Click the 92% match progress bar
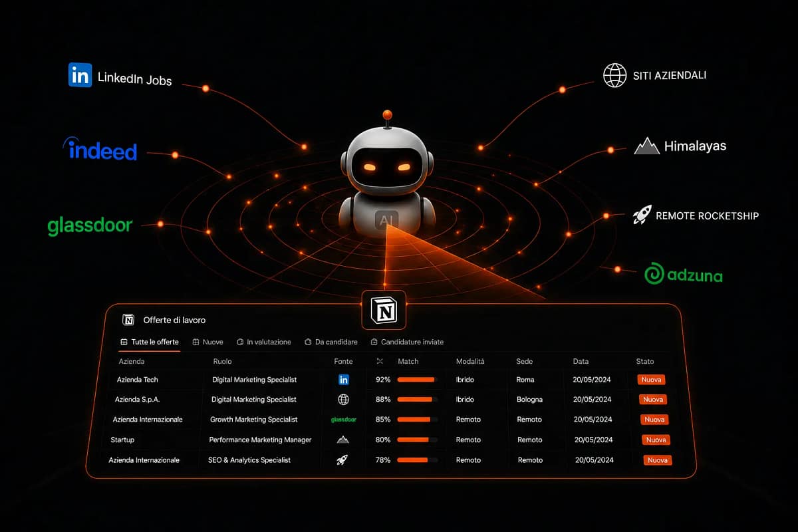Viewport: 798px width, 532px height. [x=417, y=380]
